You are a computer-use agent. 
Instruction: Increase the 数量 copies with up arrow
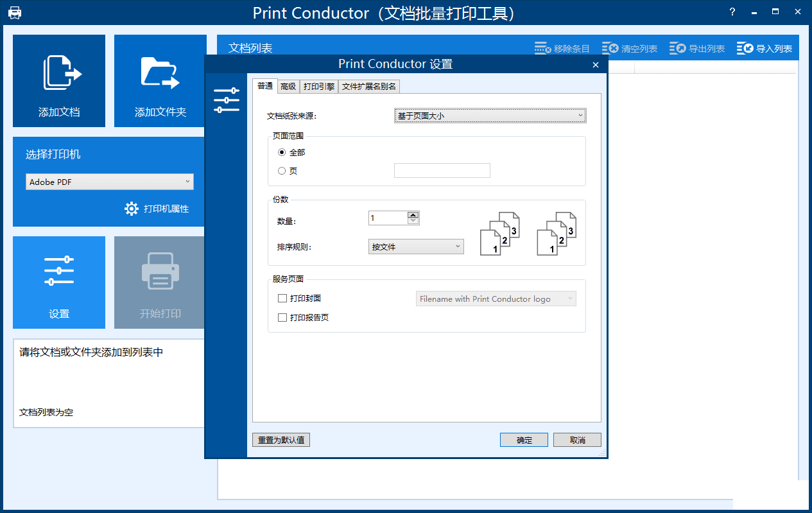pyautogui.click(x=413, y=214)
